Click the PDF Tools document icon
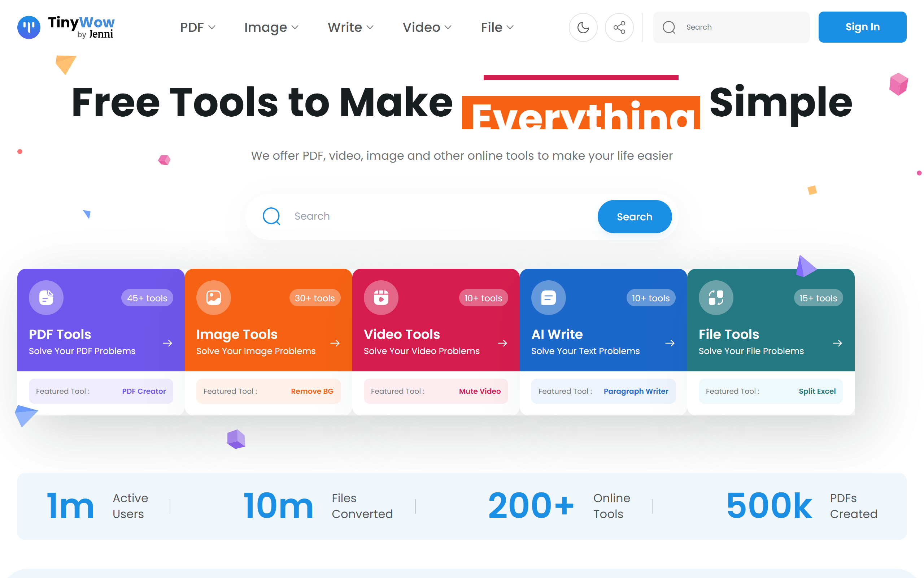 coord(46,297)
